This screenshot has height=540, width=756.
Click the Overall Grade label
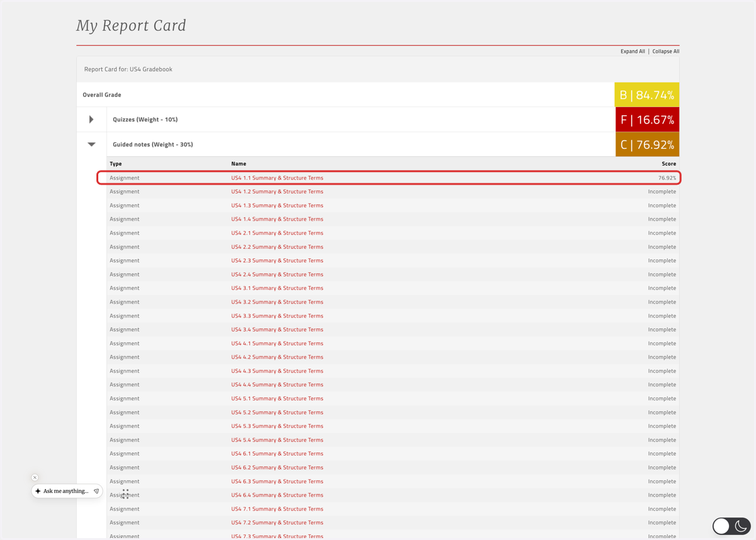pos(102,95)
